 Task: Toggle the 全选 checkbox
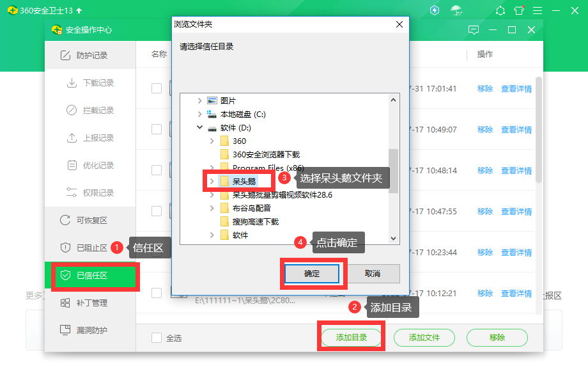click(157, 338)
